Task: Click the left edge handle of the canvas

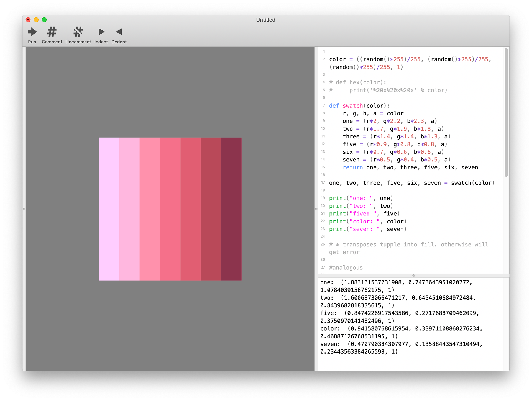Action: [24, 209]
